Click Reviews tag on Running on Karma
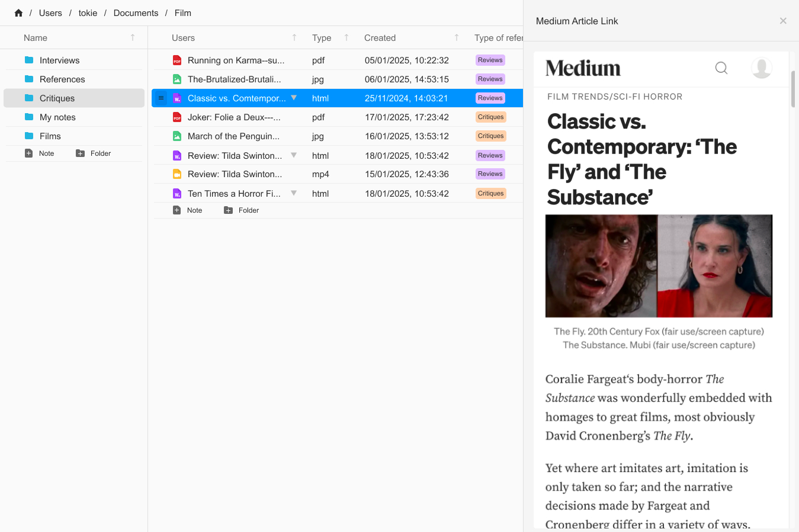799x532 pixels. pos(490,60)
